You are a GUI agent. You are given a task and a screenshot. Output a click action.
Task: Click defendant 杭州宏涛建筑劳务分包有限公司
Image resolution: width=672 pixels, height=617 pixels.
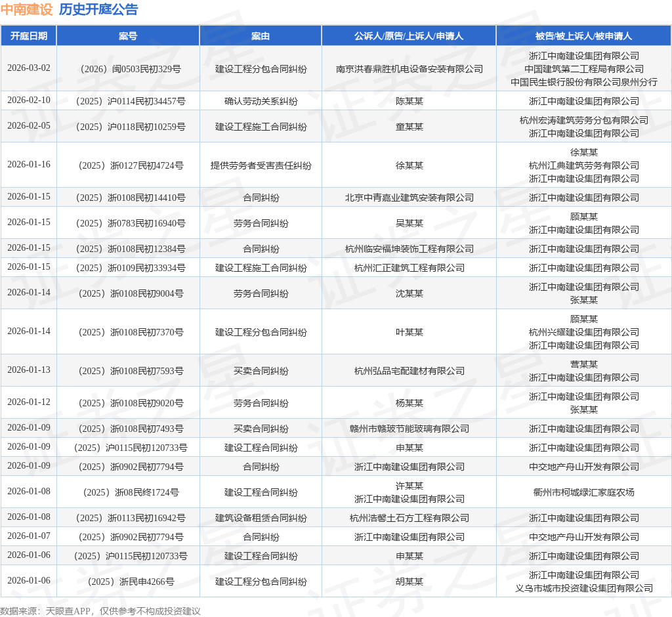coord(584,121)
